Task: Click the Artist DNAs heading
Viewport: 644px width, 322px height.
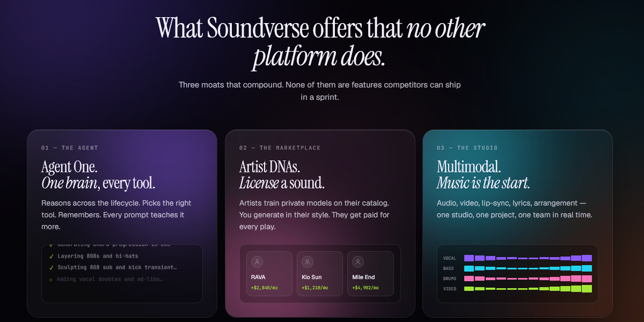Action: click(282, 174)
